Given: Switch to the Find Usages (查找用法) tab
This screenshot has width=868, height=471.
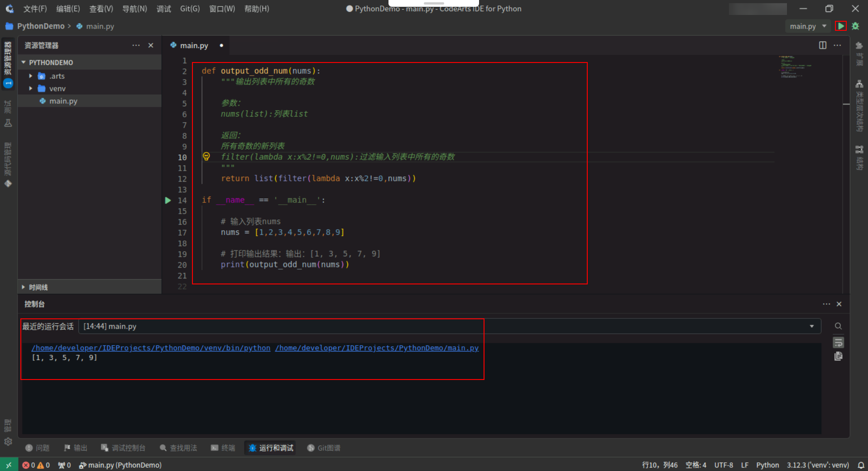Looking at the screenshot, I should (x=178, y=448).
